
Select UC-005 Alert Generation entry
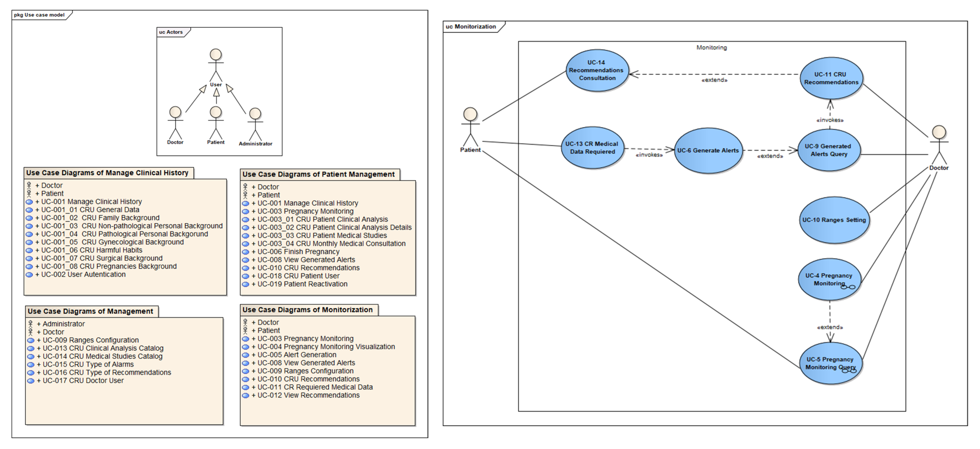coord(289,355)
